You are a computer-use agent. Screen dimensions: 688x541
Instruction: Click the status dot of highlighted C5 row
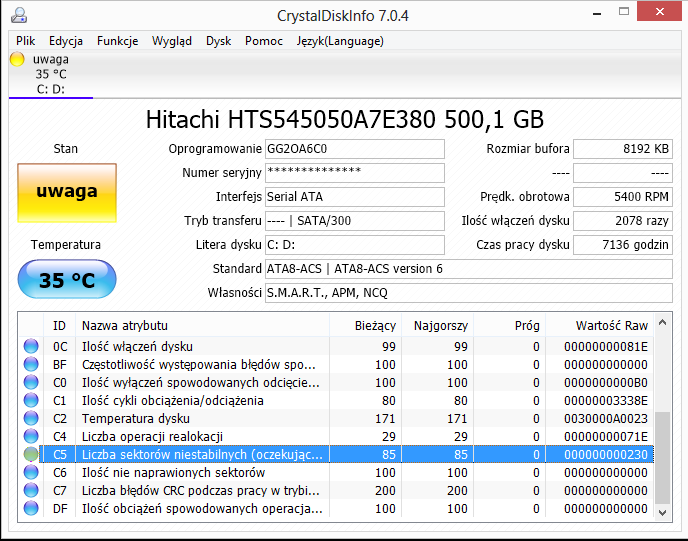pyautogui.click(x=31, y=454)
